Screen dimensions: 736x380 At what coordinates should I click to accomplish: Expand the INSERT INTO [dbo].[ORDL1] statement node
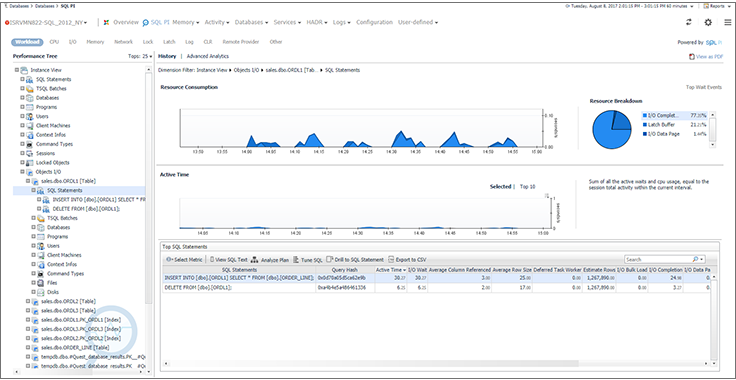39,199
